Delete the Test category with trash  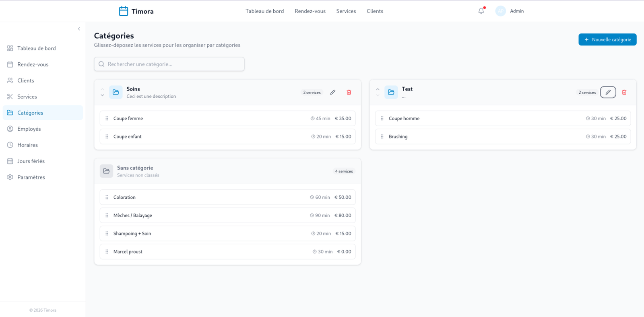coord(624,92)
